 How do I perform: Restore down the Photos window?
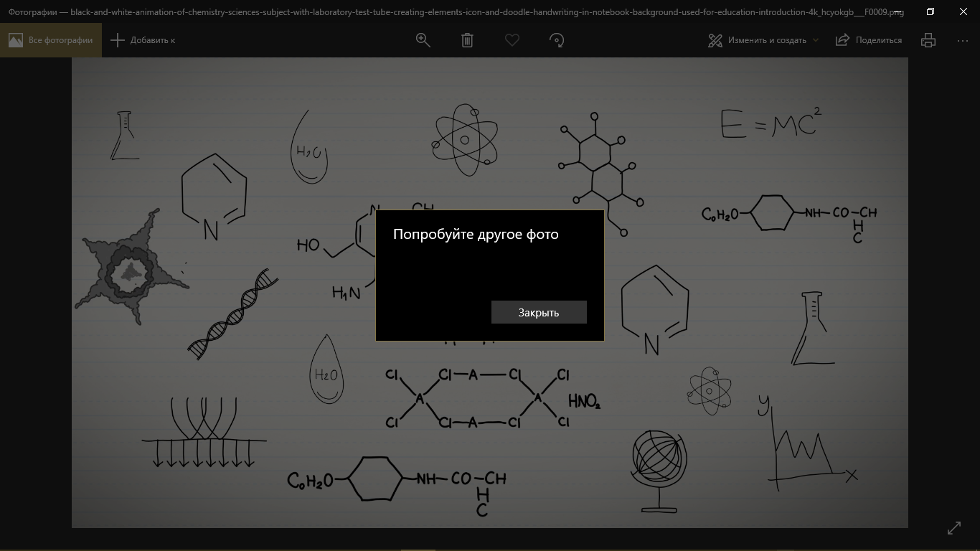click(930, 11)
